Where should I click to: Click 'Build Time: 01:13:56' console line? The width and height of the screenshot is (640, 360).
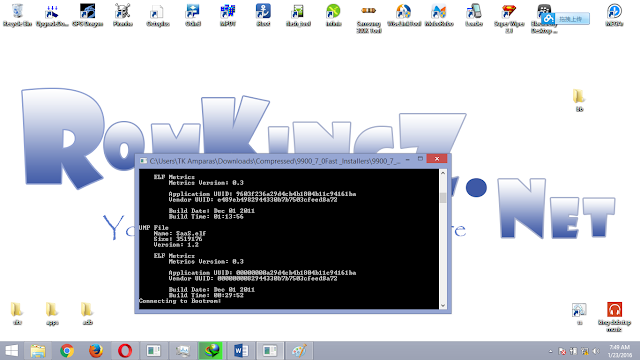pyautogui.click(x=206, y=217)
